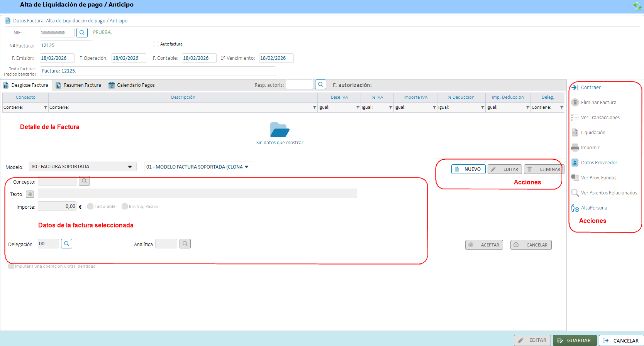Click the Imprimir printer icon
Viewport: 644px width, 346px height.
575,148
